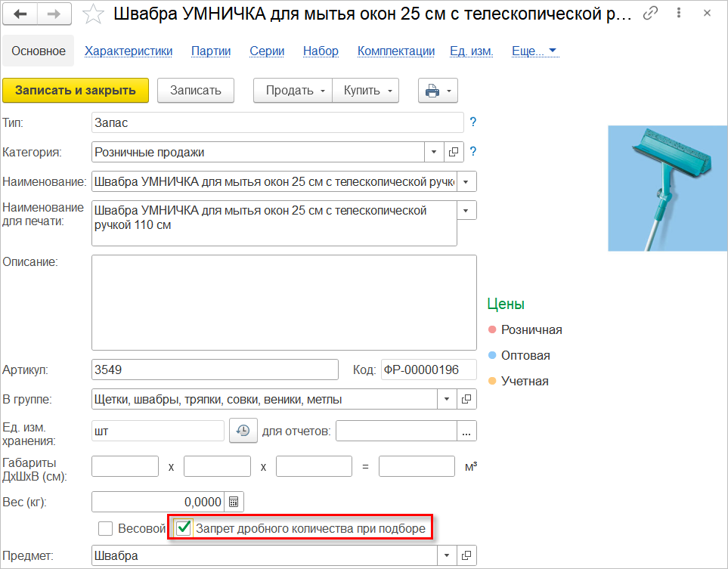Expand the Категория dropdown list
This screenshot has height=569, width=728.
[434, 152]
